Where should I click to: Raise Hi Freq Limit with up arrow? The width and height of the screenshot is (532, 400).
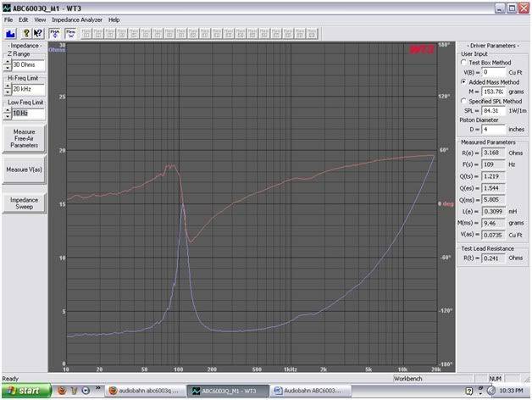pyautogui.click(x=8, y=86)
